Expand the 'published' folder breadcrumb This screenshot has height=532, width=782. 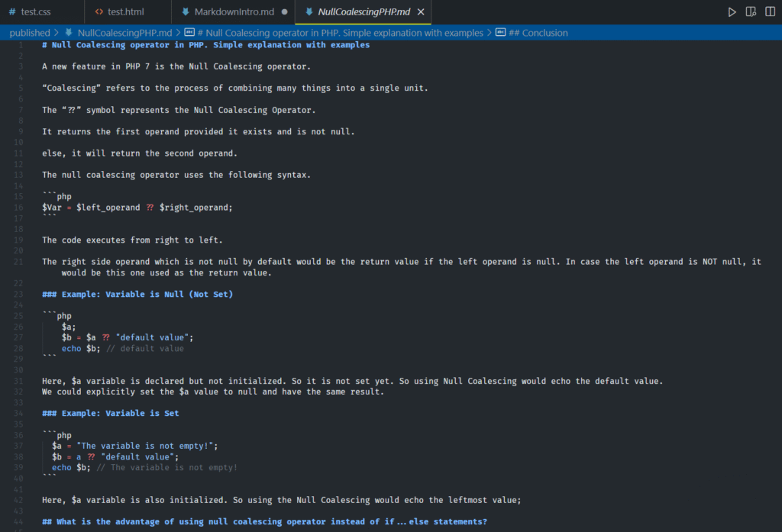(x=29, y=33)
